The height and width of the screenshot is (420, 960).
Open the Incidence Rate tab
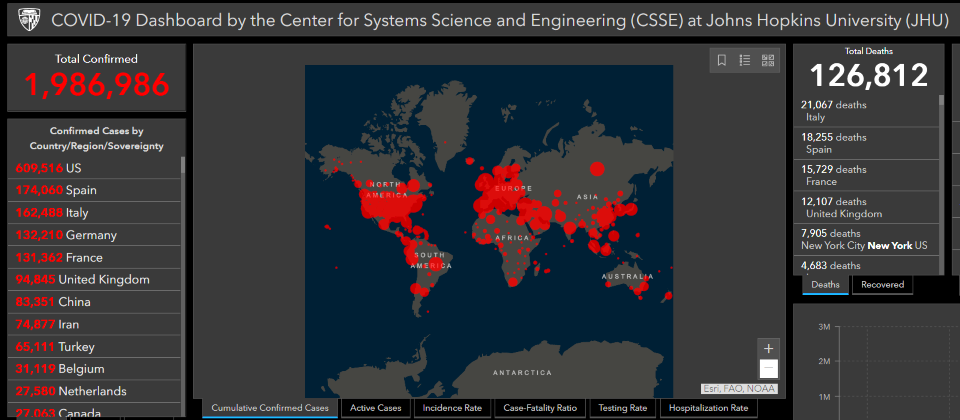tap(452, 408)
